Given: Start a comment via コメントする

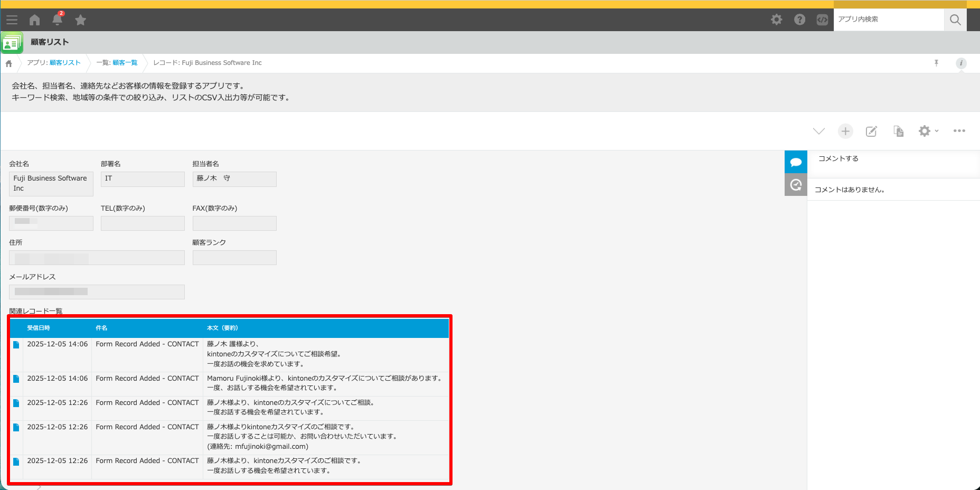Looking at the screenshot, I should pos(838,158).
